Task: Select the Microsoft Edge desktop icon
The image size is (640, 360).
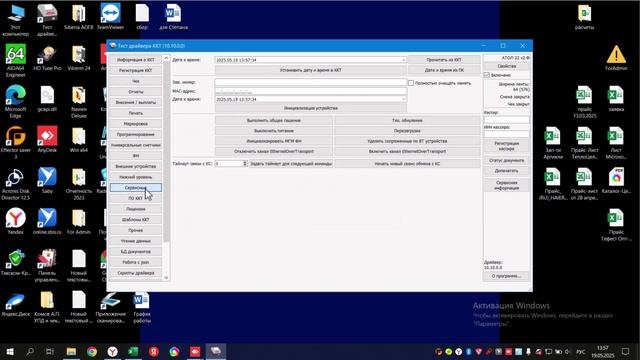Action: (16, 101)
